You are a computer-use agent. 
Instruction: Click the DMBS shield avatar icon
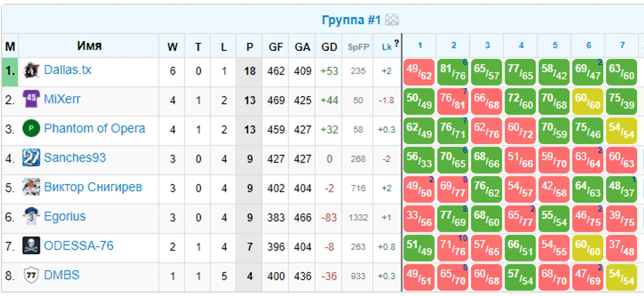(31, 275)
